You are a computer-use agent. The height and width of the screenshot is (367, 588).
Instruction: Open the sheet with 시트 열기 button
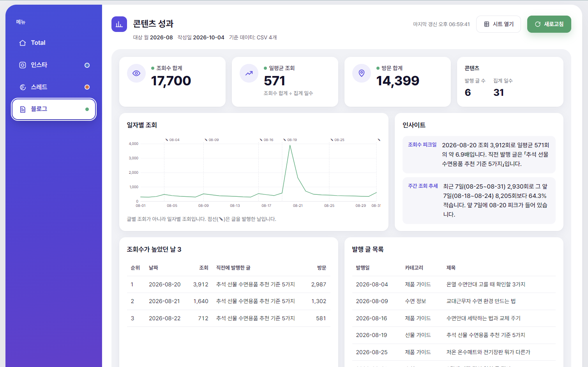click(x=498, y=24)
